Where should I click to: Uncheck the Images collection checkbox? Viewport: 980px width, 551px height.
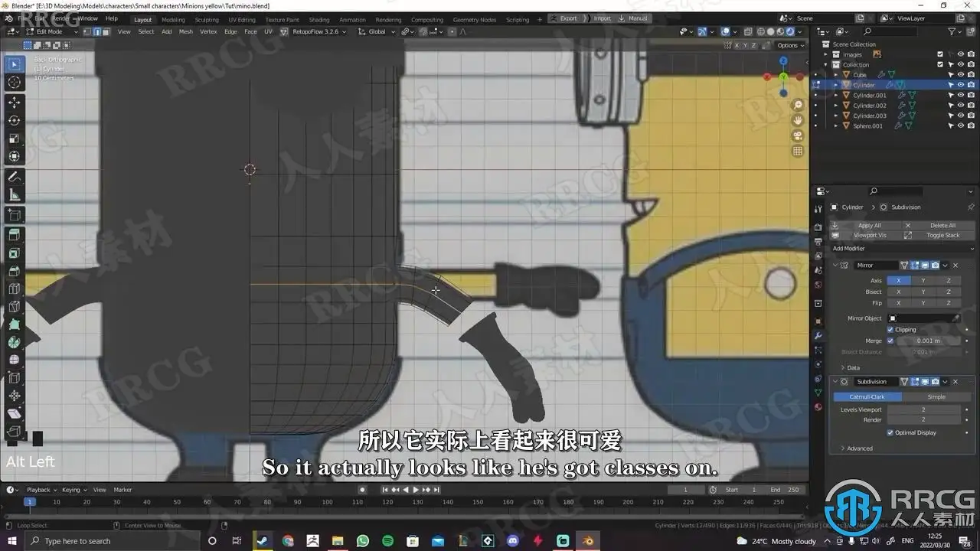click(940, 54)
